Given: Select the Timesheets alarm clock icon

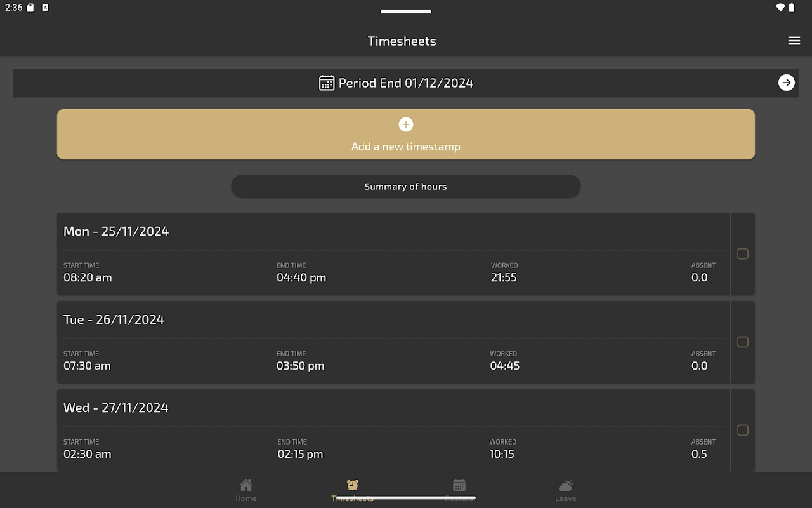Looking at the screenshot, I should [x=353, y=485].
